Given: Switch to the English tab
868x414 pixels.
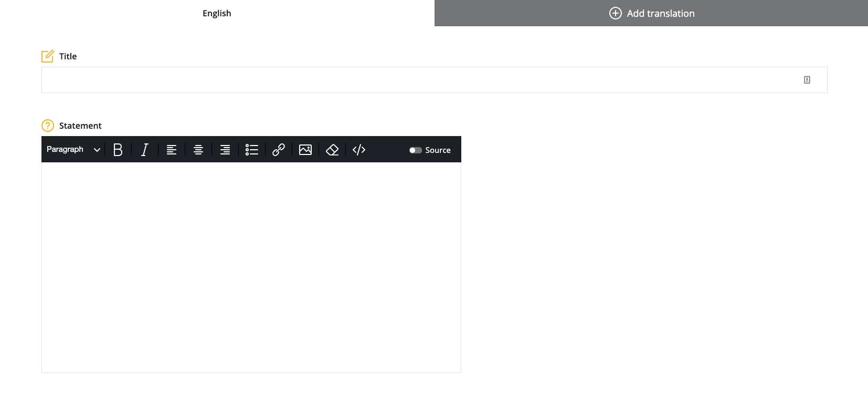Looking at the screenshot, I should (217, 13).
